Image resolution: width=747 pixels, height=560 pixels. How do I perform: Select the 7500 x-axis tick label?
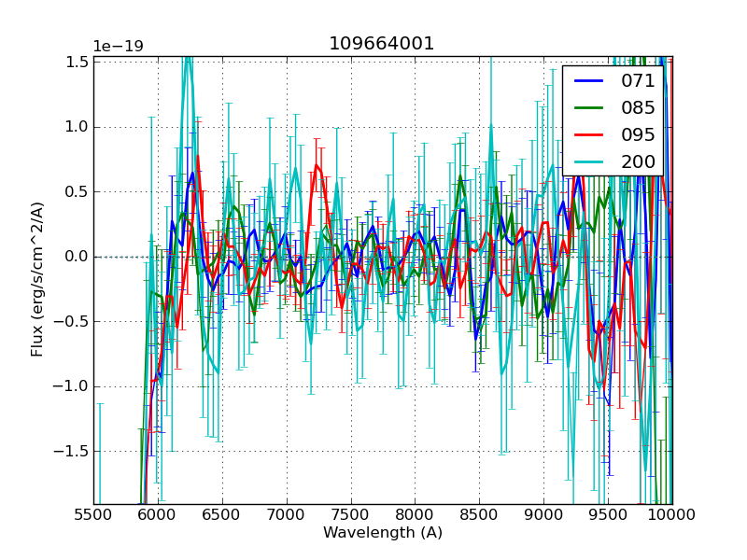350,514
